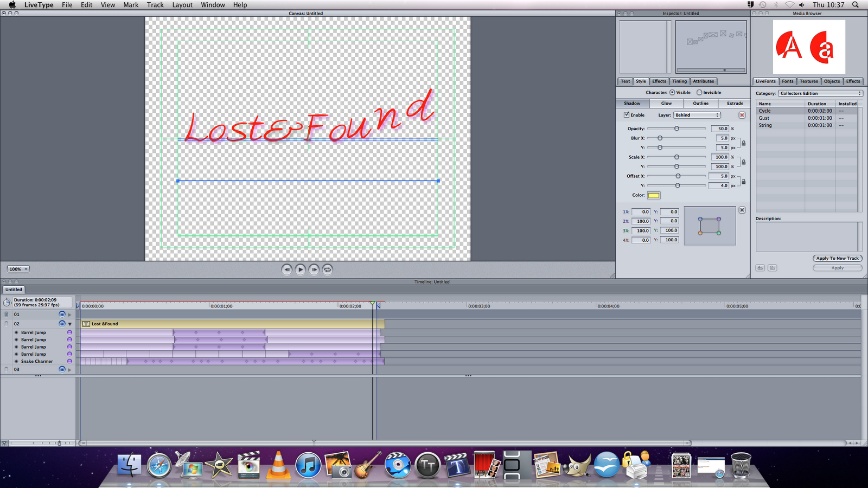
Task: Toggle the Enable shadow checkbox
Action: 627,115
